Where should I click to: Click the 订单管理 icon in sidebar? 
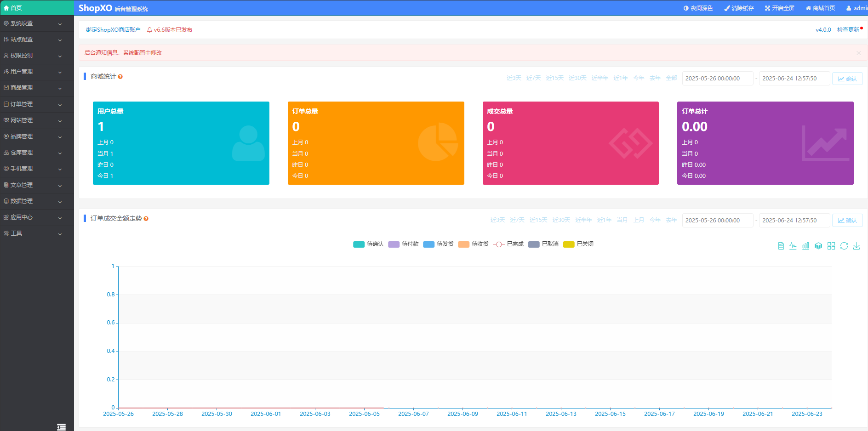point(6,104)
